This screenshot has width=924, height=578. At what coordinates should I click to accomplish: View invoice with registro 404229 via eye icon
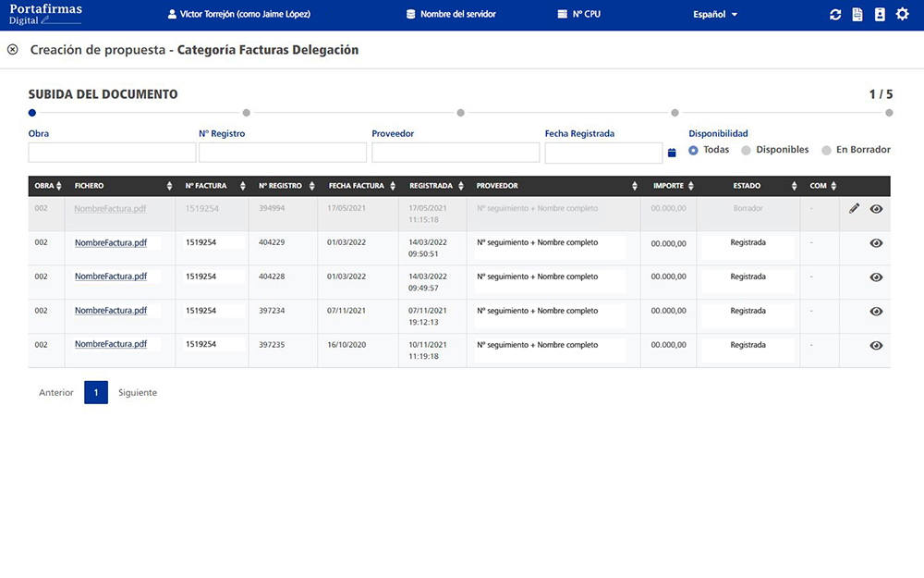click(876, 243)
